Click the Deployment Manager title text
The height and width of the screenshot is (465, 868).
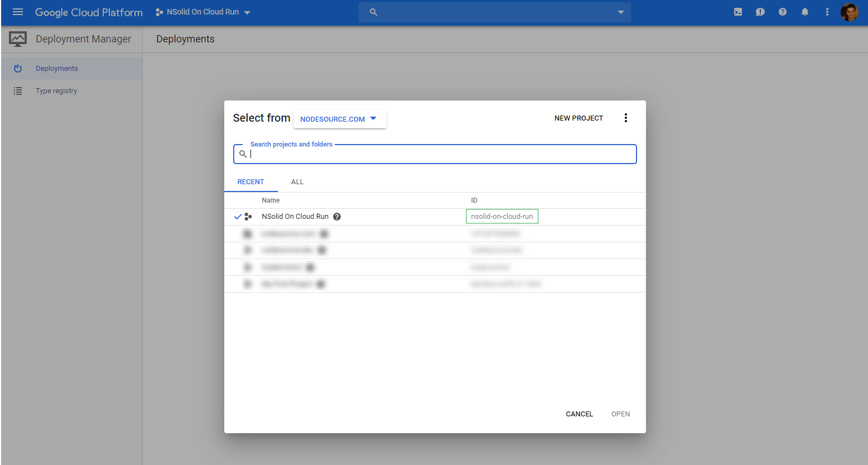point(83,39)
